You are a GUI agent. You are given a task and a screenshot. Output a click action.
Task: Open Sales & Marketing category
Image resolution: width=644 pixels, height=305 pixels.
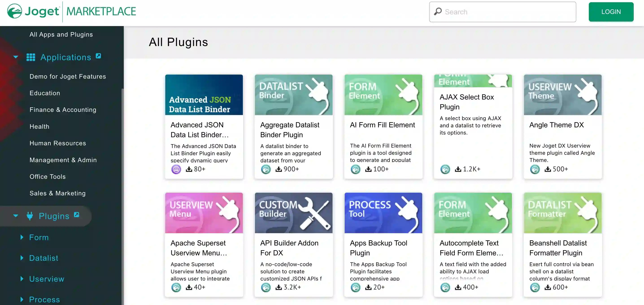pyautogui.click(x=57, y=193)
